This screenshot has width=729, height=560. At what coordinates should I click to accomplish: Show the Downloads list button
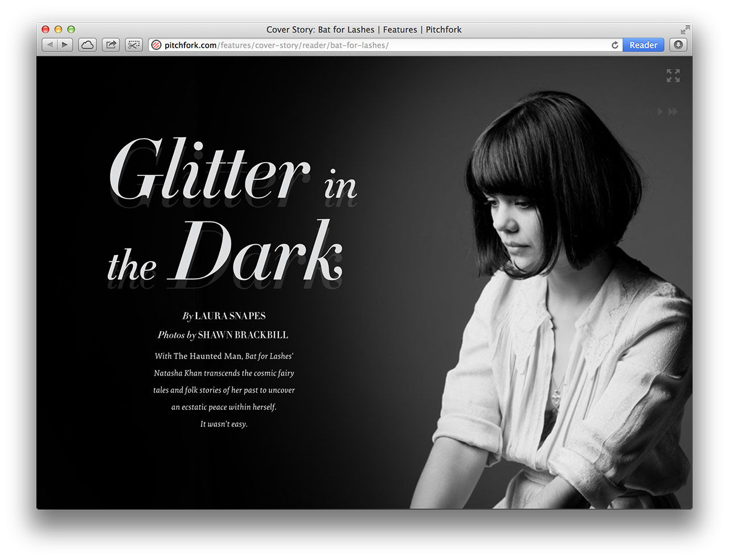(678, 45)
